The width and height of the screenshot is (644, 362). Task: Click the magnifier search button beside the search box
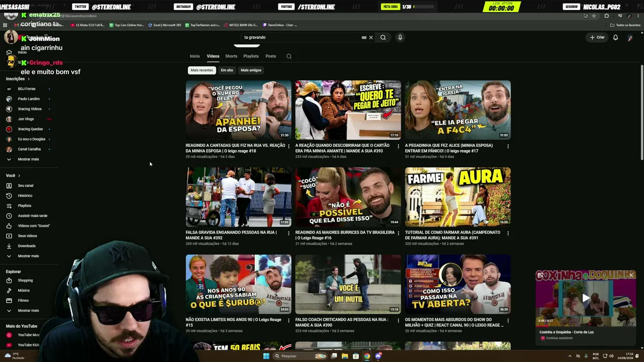click(x=383, y=37)
